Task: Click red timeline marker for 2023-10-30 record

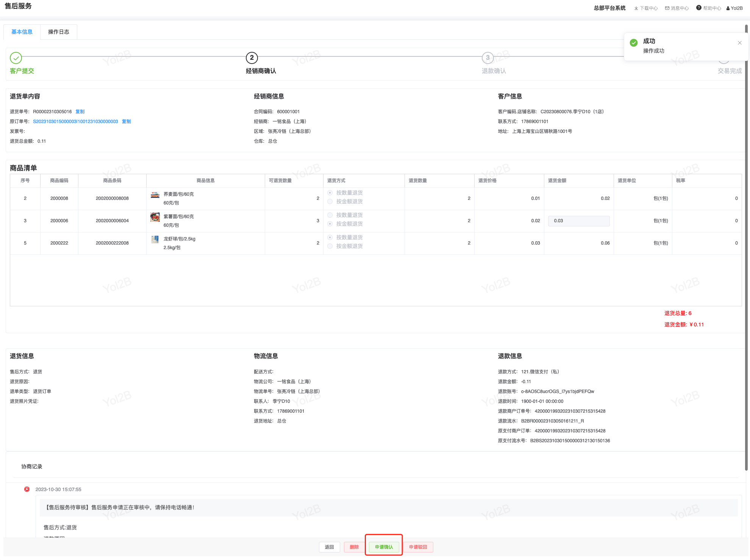Action: pyautogui.click(x=27, y=489)
